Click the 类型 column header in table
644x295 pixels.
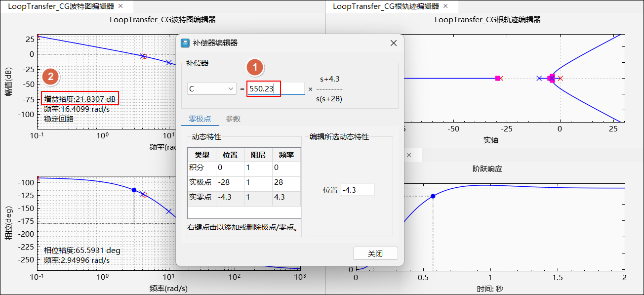(x=202, y=155)
